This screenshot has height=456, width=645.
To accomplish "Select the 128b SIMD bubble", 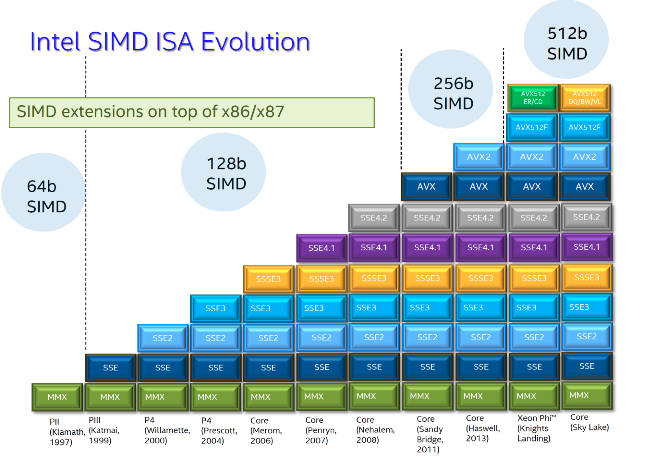I will (225, 173).
